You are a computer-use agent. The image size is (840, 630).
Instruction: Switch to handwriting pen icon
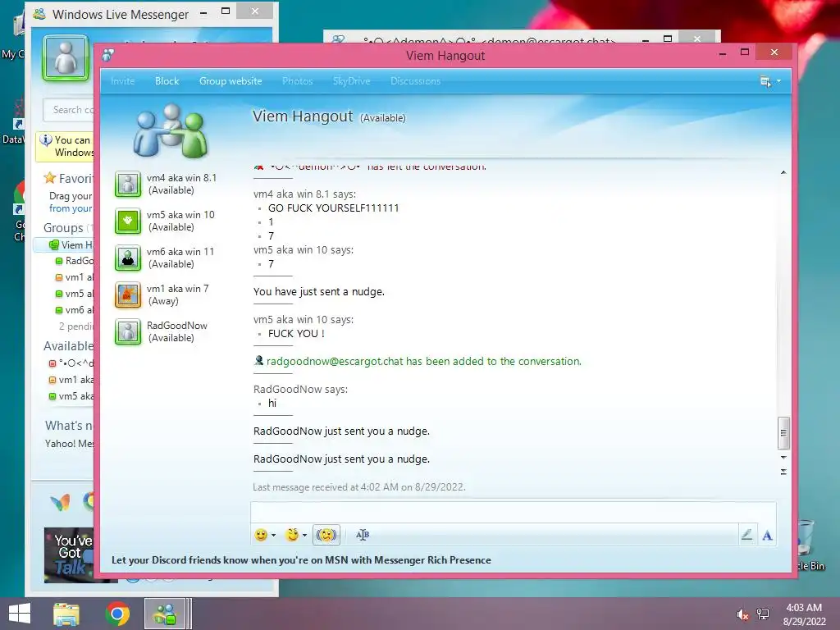(x=746, y=535)
